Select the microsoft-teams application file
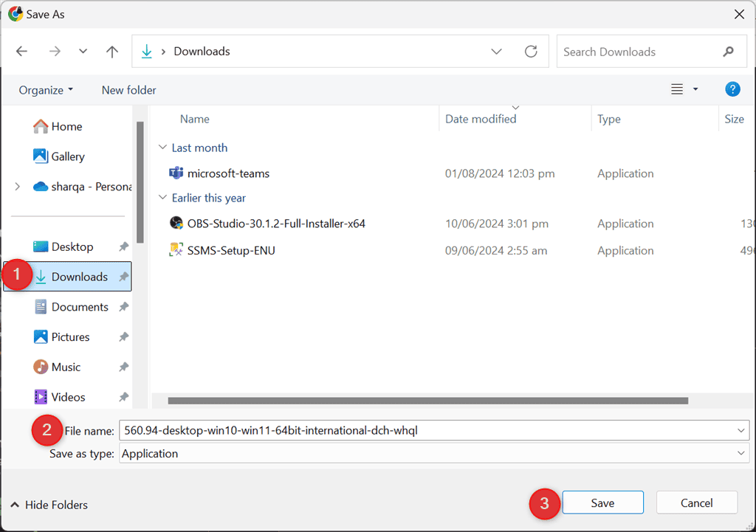Screen dimensions: 756x532 click(228, 174)
